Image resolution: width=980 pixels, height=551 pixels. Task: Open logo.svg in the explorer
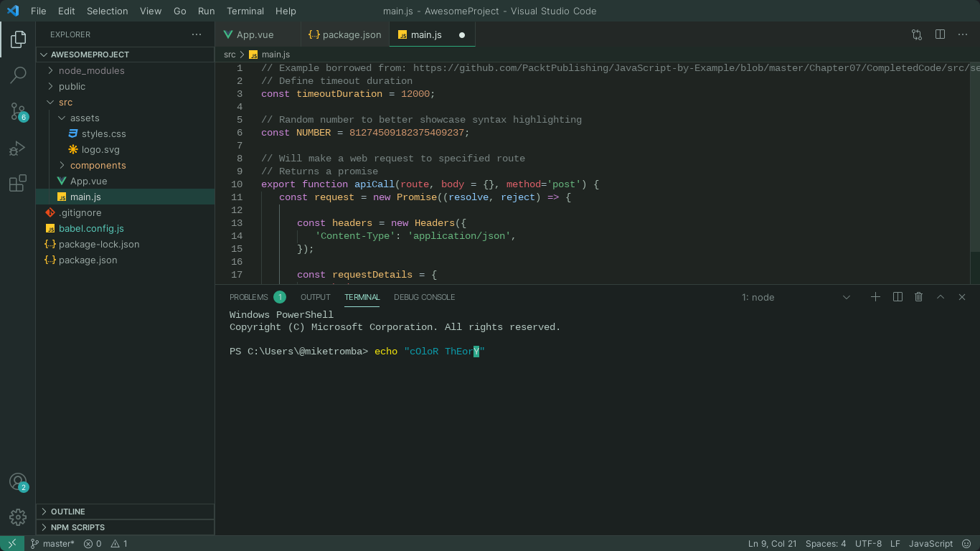(126, 149)
